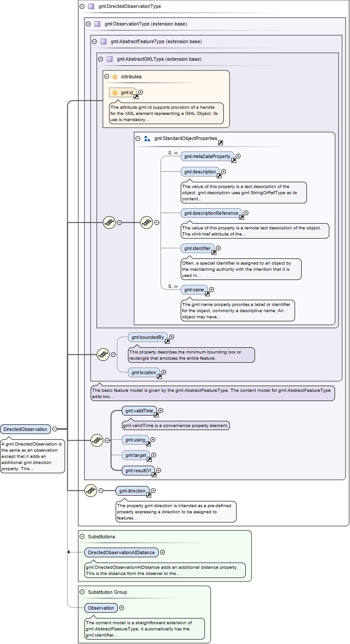Click the sequence compositor icon left of gml:validTime
The height and width of the screenshot is (644, 350).
click(97, 440)
